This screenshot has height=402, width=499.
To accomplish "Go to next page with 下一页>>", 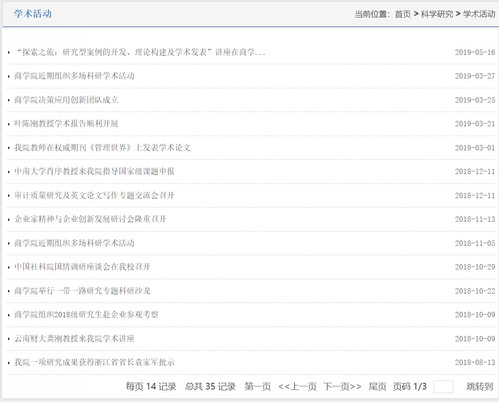I will 342,386.
